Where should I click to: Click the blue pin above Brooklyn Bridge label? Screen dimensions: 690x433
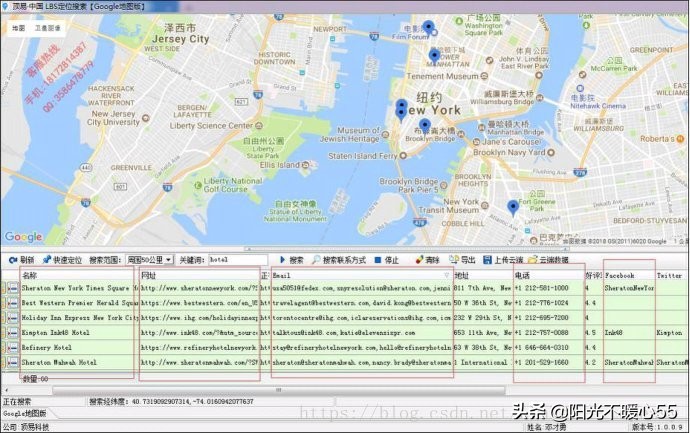(425, 127)
